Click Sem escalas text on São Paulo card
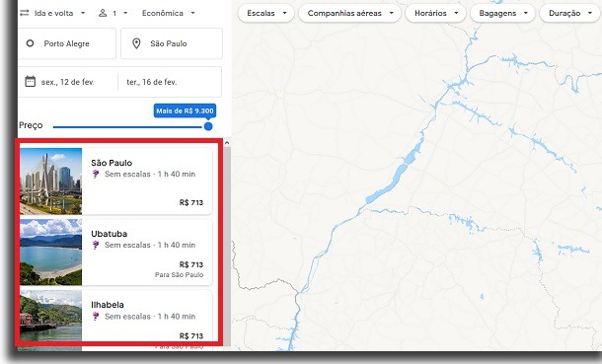This screenshot has height=364, width=602. coord(128,175)
